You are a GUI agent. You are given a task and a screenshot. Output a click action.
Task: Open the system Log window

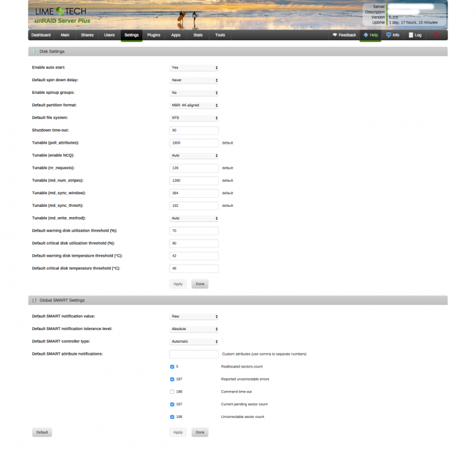[x=415, y=35]
